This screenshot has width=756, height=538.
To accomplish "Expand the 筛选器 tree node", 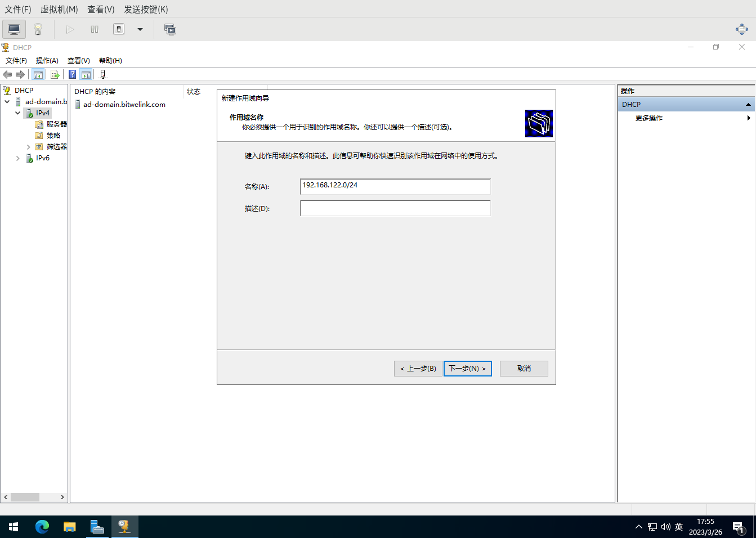I will point(28,147).
